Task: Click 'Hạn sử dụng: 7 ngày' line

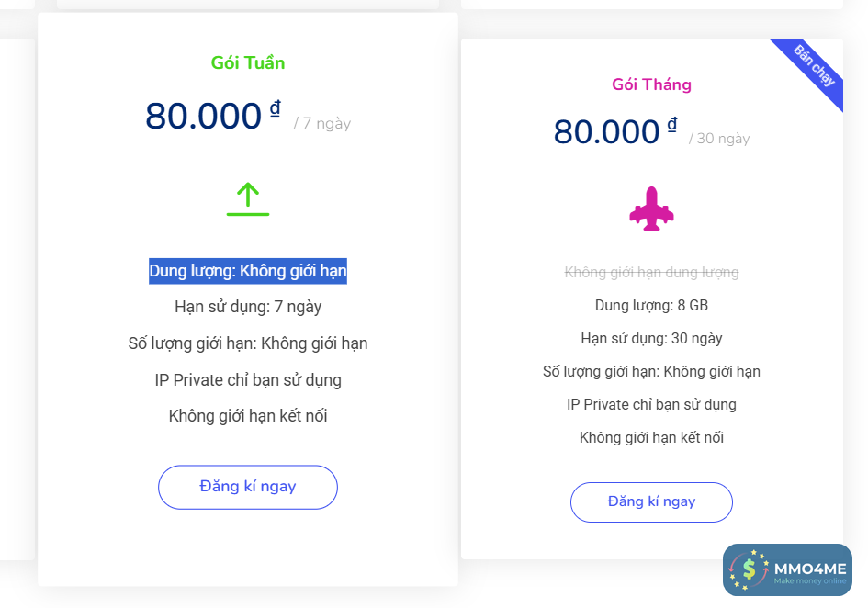Action: pos(248,307)
